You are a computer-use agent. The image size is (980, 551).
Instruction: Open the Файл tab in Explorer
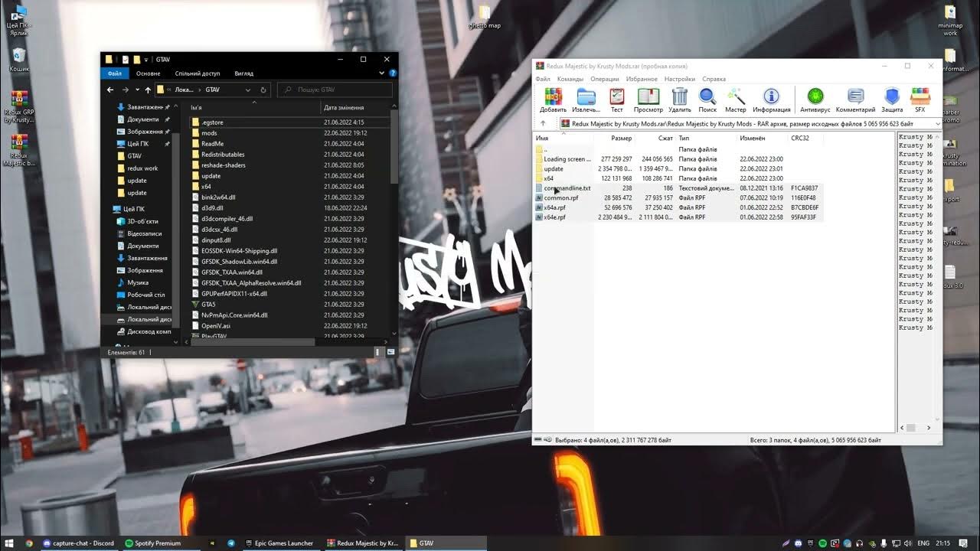(115, 73)
